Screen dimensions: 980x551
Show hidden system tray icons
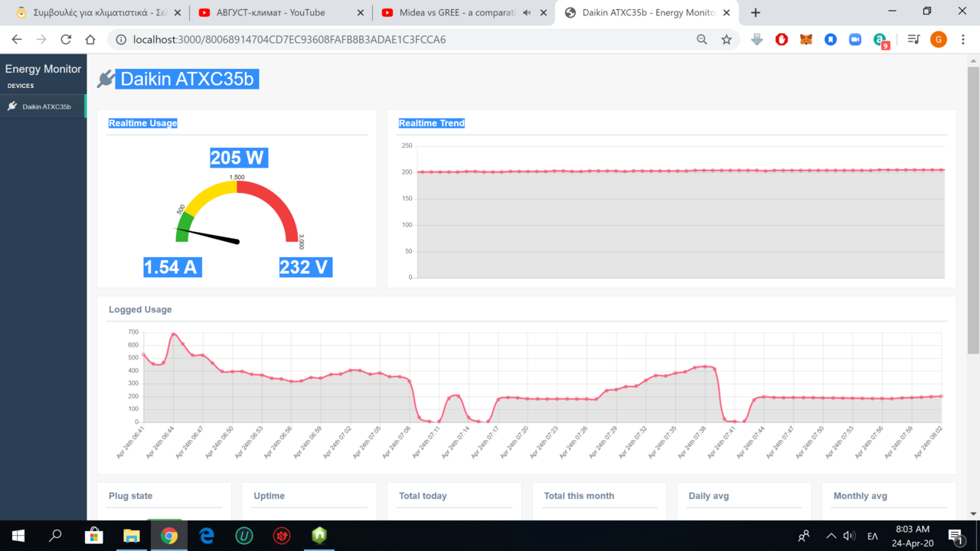pos(831,536)
